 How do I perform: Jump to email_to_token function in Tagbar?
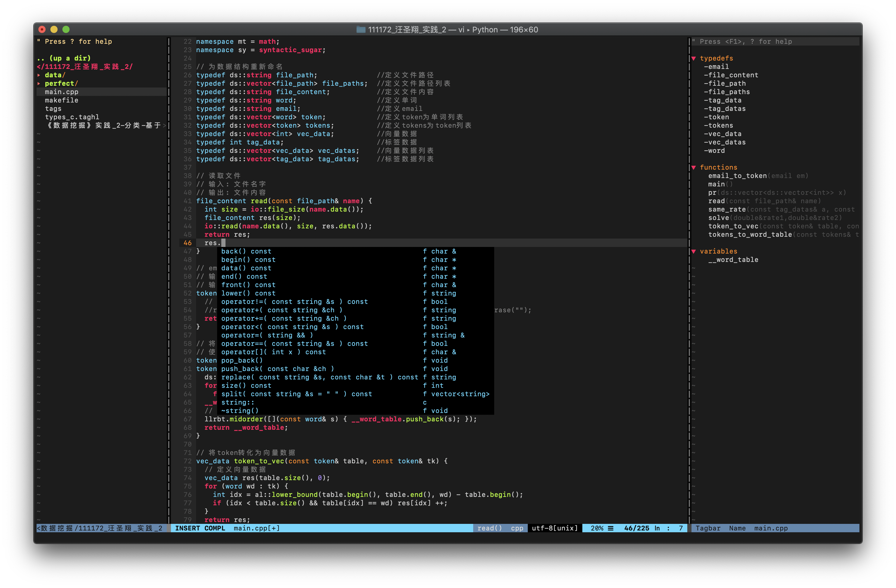point(737,176)
